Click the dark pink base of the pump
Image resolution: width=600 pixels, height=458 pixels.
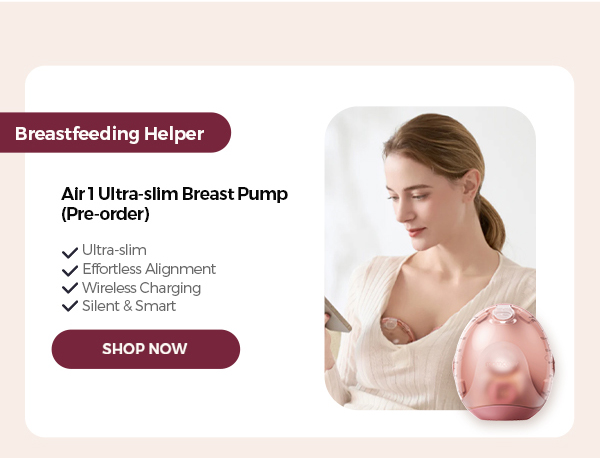(x=501, y=413)
